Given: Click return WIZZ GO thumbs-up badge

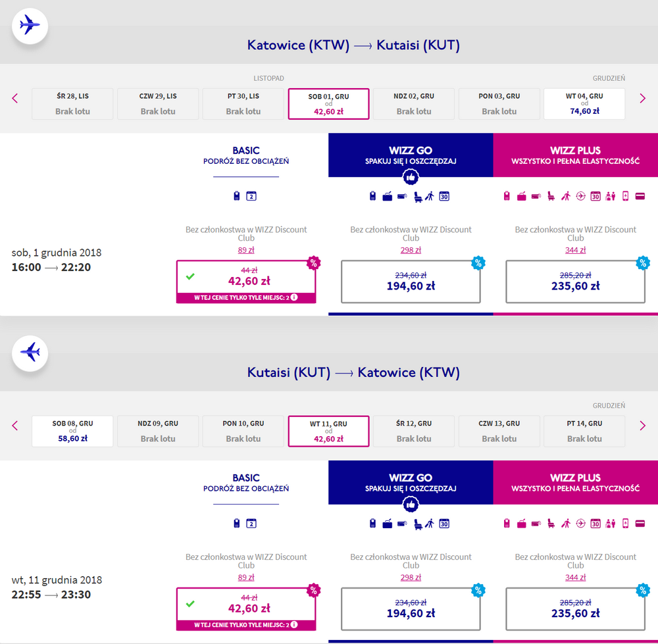Looking at the screenshot, I should (x=411, y=505).
